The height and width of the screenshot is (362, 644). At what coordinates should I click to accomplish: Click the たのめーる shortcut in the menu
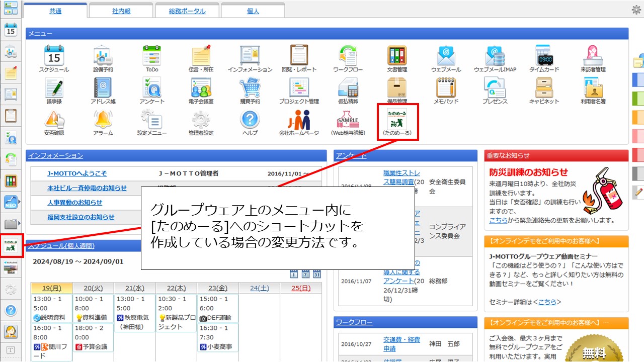(x=397, y=121)
